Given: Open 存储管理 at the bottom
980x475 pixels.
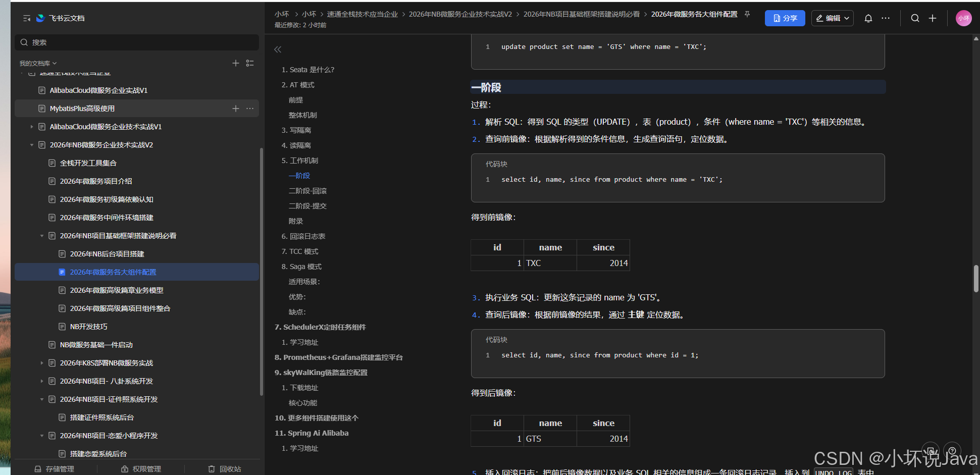Looking at the screenshot, I should point(55,468).
